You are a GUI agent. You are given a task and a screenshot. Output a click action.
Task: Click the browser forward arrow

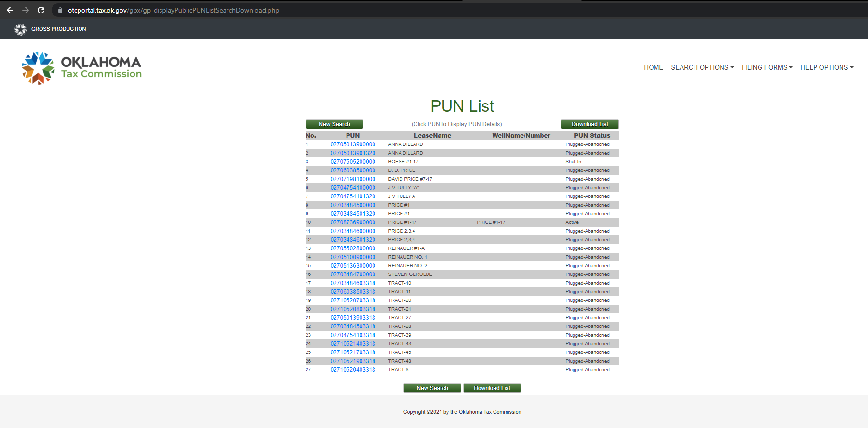(x=26, y=10)
